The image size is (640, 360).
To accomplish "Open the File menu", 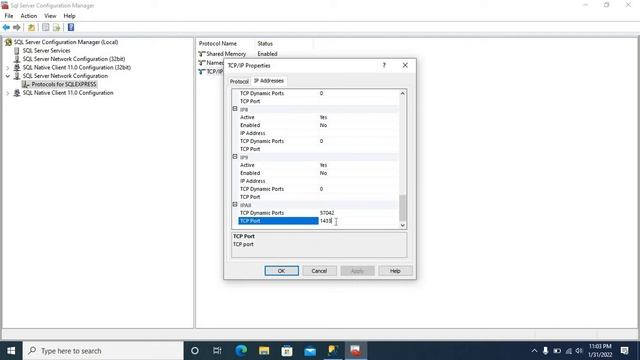I will click(x=9, y=16).
